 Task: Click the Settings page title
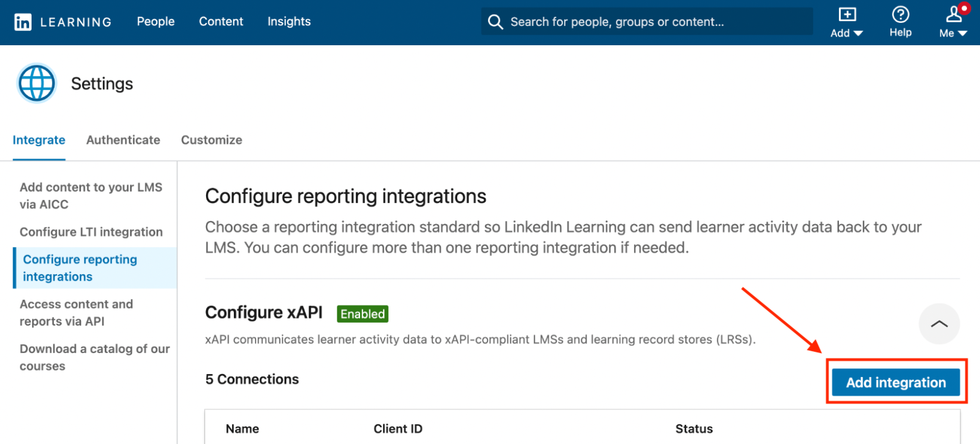[102, 84]
